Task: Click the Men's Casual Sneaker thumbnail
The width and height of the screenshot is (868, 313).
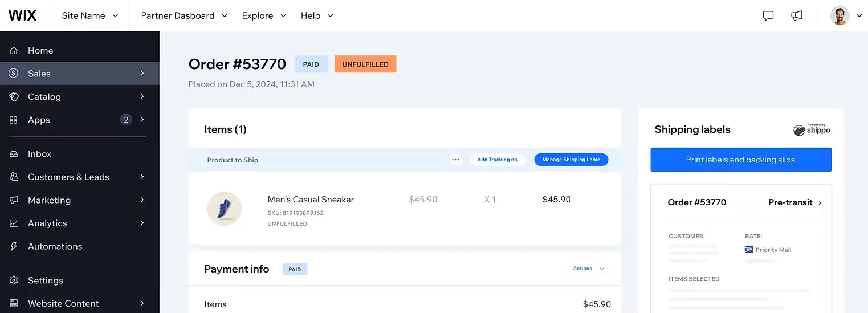Action: point(224,208)
